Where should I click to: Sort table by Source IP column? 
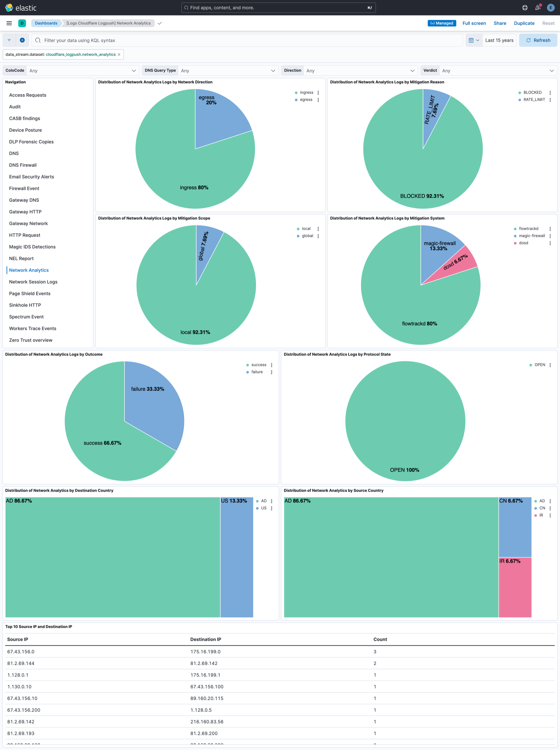pos(18,639)
